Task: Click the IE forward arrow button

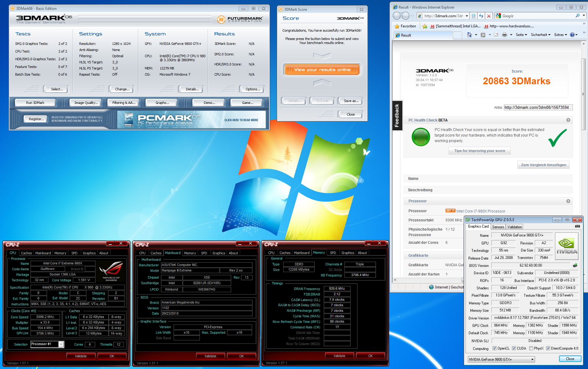Action: tap(406, 16)
